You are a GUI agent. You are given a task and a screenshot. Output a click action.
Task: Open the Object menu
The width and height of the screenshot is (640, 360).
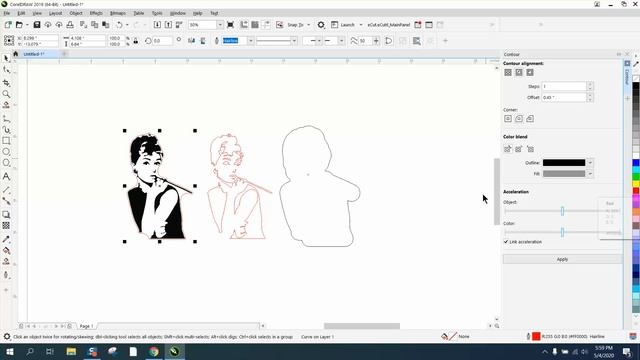tap(76, 13)
